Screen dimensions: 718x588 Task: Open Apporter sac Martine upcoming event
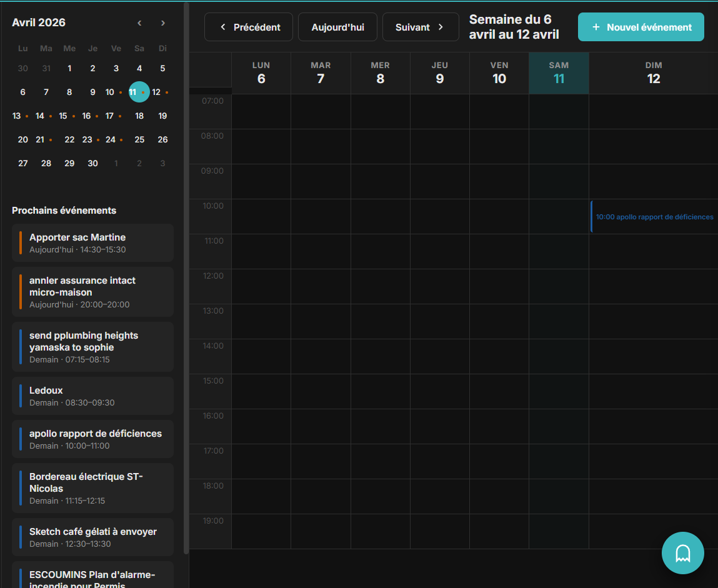(x=92, y=242)
